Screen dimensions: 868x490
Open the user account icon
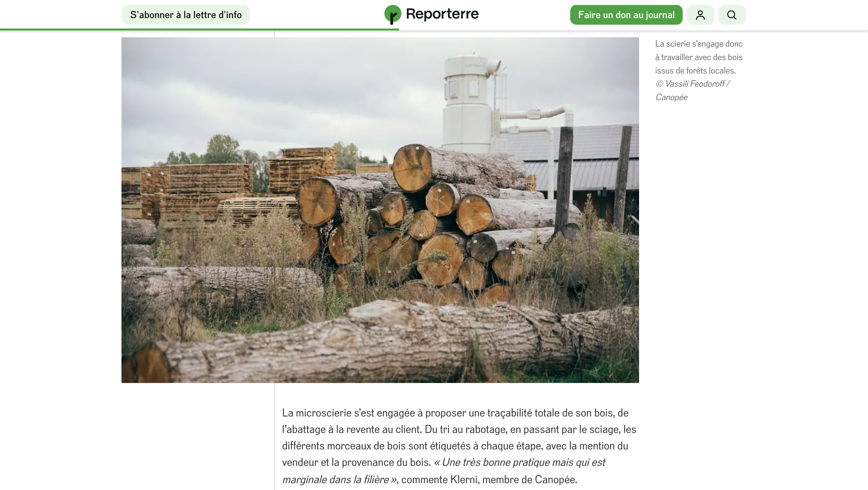click(700, 15)
